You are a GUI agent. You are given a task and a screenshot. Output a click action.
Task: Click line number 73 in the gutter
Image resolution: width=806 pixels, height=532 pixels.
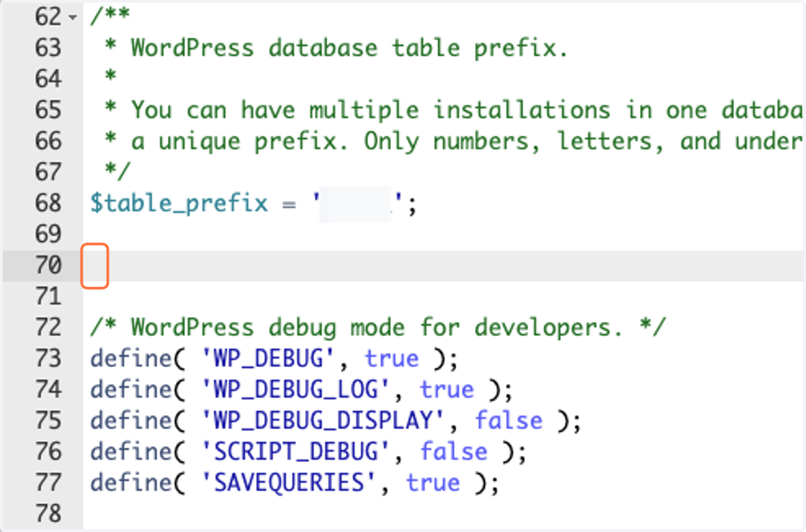(47, 358)
